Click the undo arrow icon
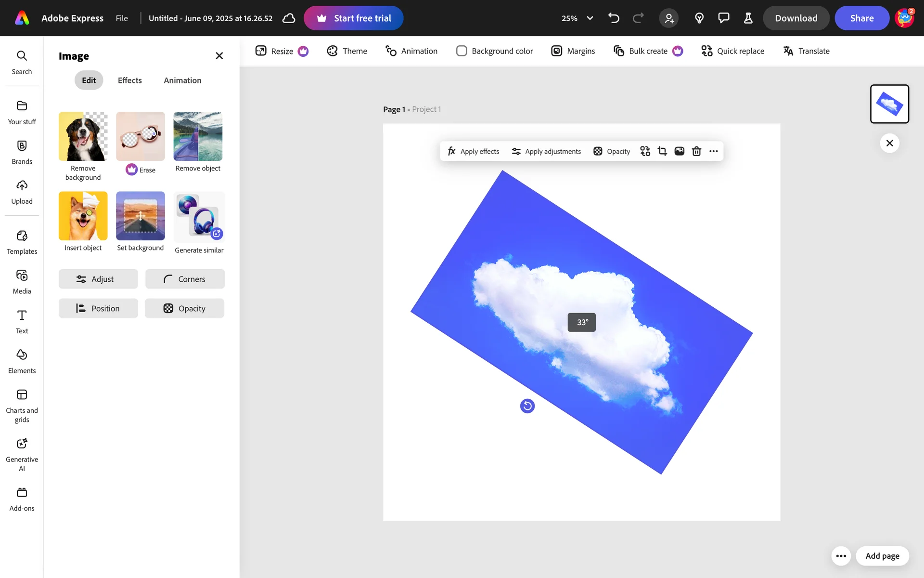Viewport: 924px width, 578px height. [614, 18]
